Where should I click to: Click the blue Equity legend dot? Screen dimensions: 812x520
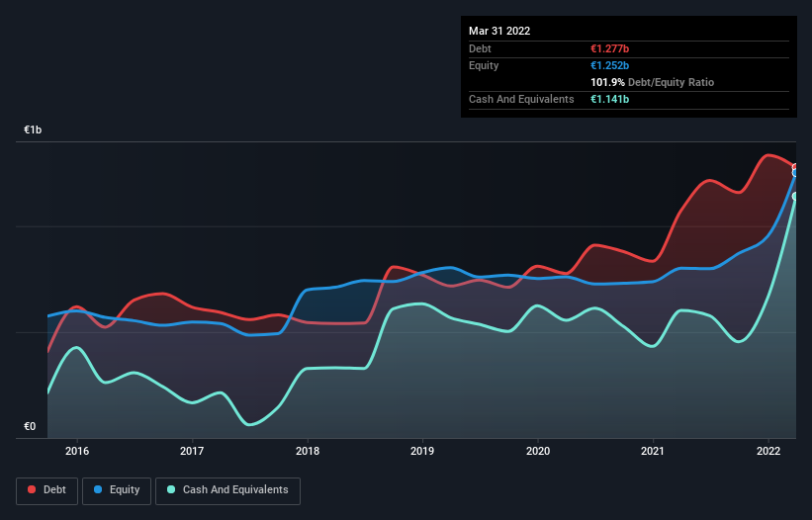pos(98,489)
